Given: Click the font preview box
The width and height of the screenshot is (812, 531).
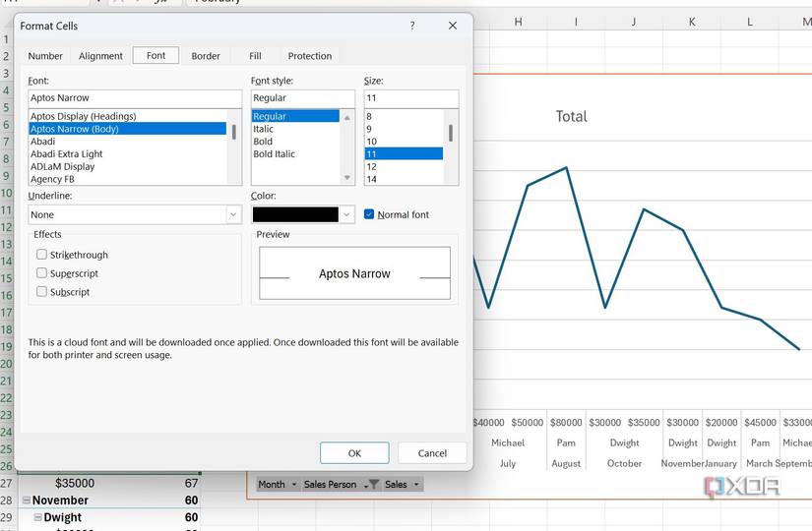Looking at the screenshot, I should tap(354, 273).
